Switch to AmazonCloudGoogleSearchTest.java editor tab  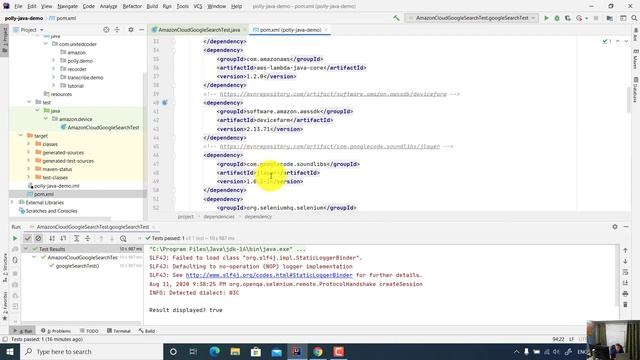[199, 30]
